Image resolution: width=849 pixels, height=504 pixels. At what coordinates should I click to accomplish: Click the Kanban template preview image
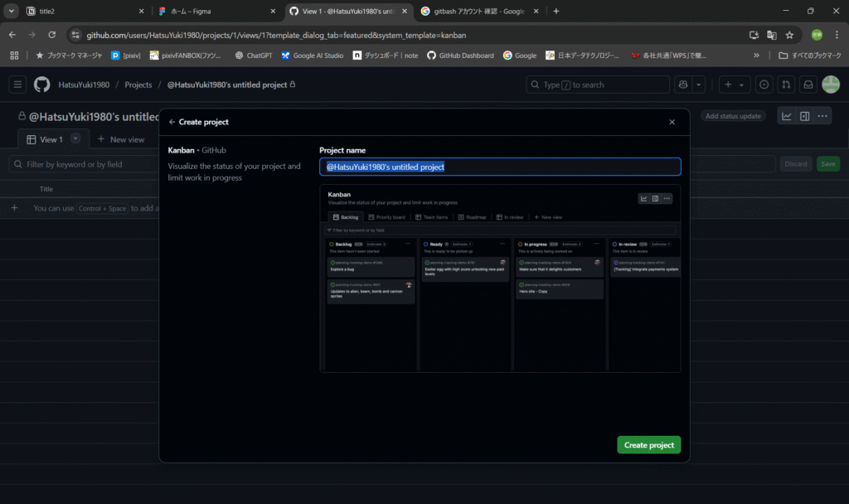tap(500, 279)
